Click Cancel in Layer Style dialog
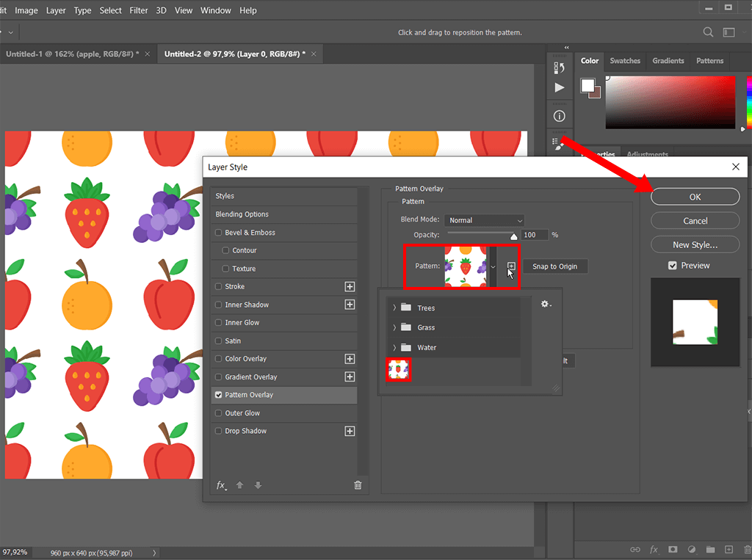The height and width of the screenshot is (560, 752). click(x=695, y=220)
